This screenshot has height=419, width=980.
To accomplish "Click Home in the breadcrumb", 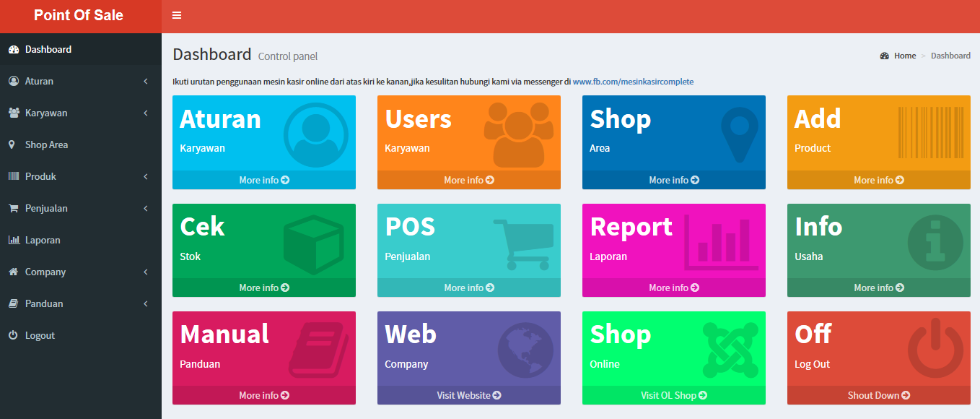I will point(904,56).
